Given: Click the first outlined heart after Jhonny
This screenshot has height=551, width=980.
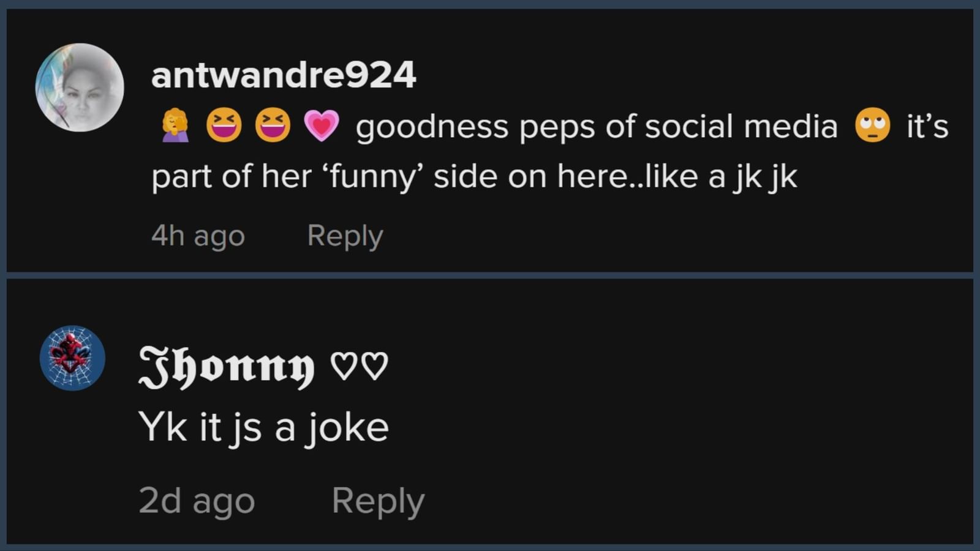Looking at the screenshot, I should 342,367.
